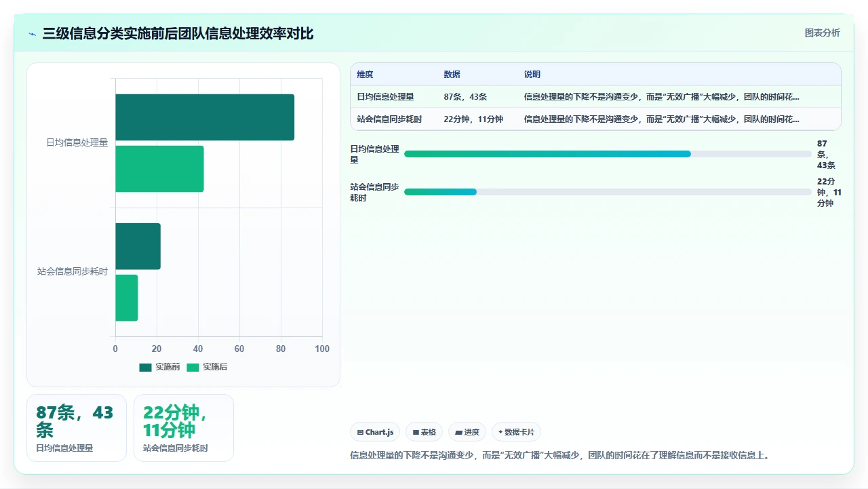The width and height of the screenshot is (868, 489).
Task: Click the 维度 column header
Action: pyautogui.click(x=366, y=75)
